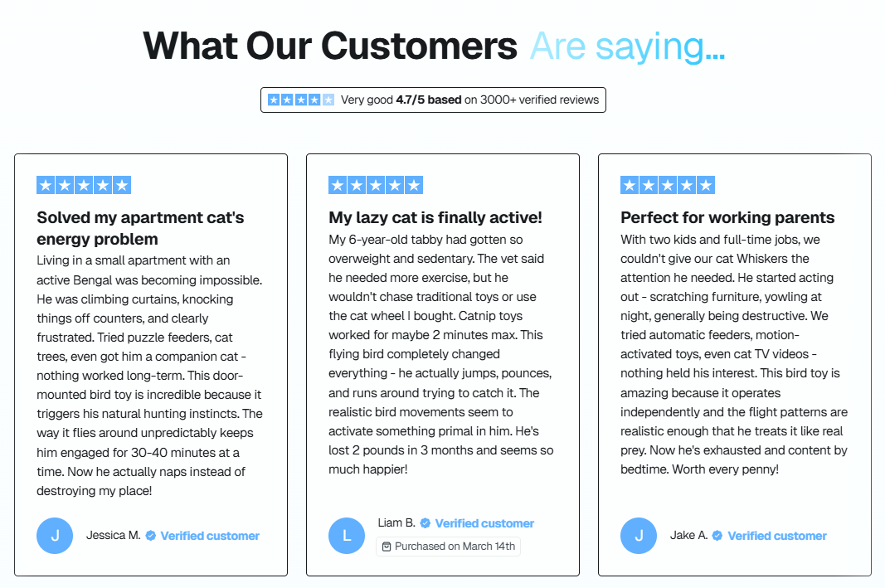Click the verified checkmark next to Liam B.

pyautogui.click(x=425, y=523)
